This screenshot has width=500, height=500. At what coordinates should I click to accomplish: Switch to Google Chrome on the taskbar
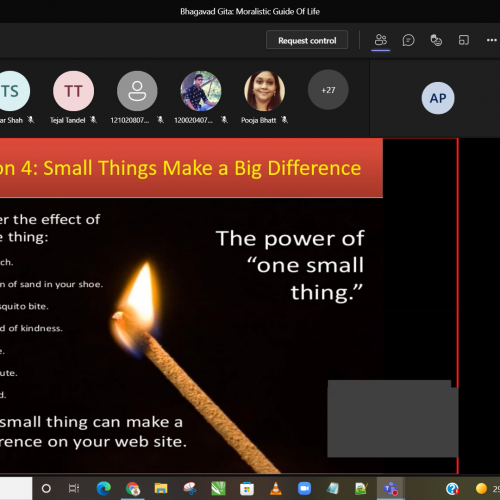coord(133,489)
